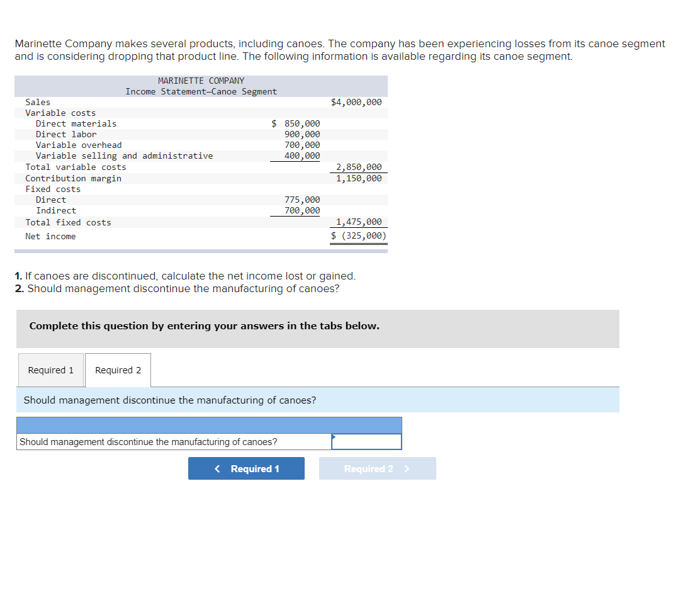Click the disabled Required 2 next button
700x605 pixels.
(x=377, y=468)
